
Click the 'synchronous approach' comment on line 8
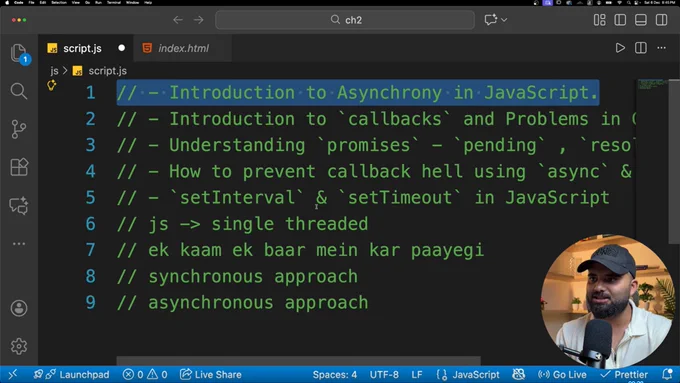(237, 277)
